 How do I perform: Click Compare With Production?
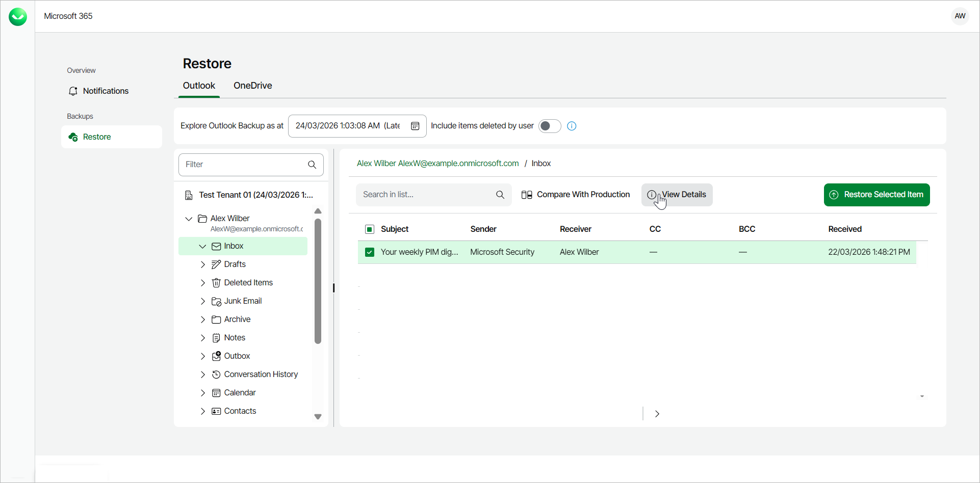coord(576,195)
